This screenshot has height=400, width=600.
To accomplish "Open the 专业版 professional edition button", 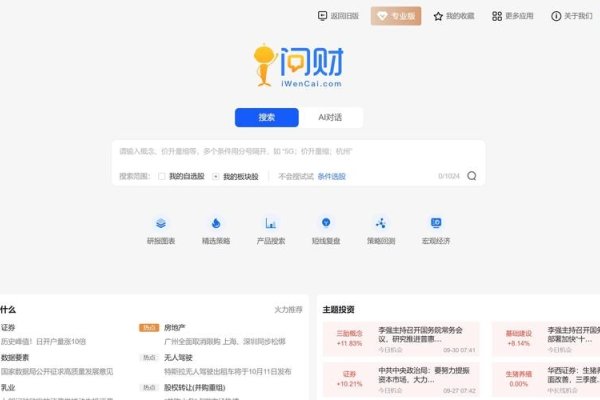I will (396, 16).
